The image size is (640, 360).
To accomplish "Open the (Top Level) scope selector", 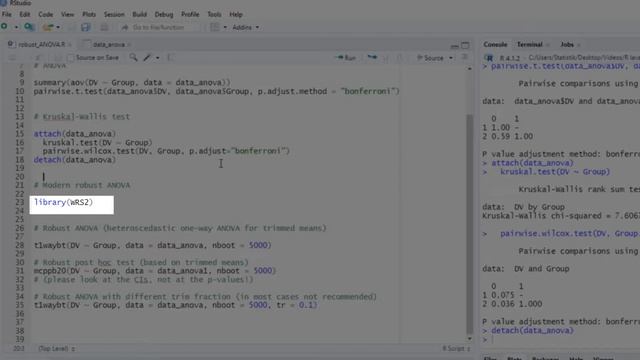I will pos(56,349).
